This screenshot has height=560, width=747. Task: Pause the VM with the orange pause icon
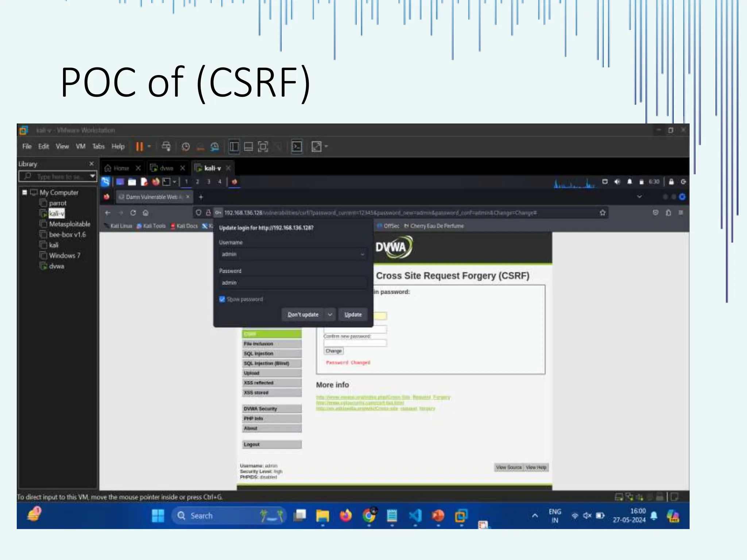click(139, 147)
